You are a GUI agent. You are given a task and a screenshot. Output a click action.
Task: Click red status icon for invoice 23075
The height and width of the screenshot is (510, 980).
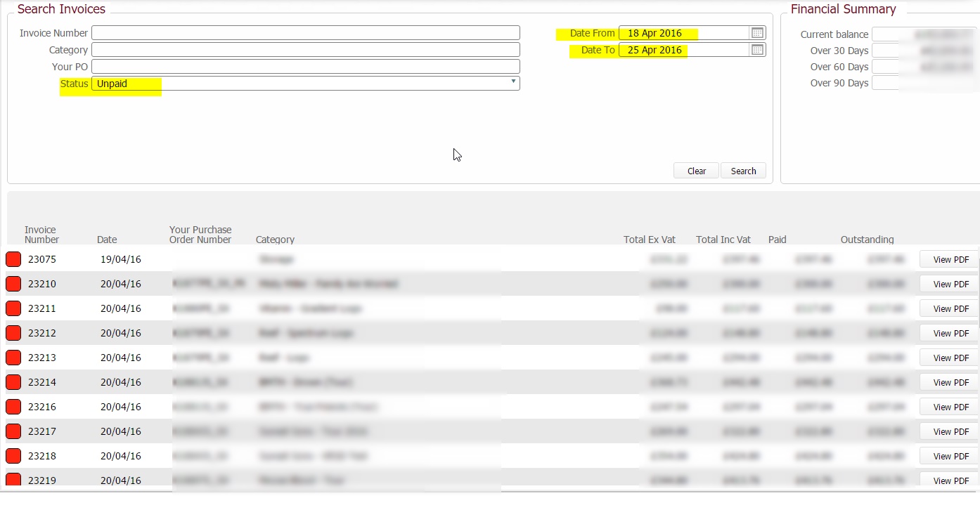(13, 259)
